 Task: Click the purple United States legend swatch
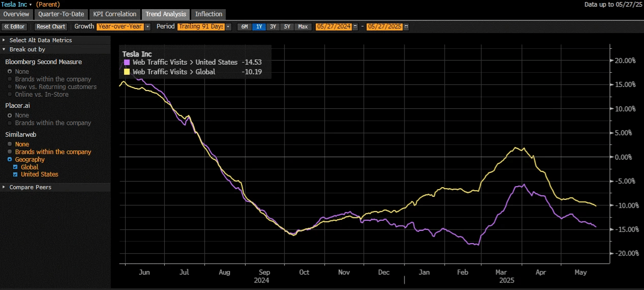pos(127,63)
